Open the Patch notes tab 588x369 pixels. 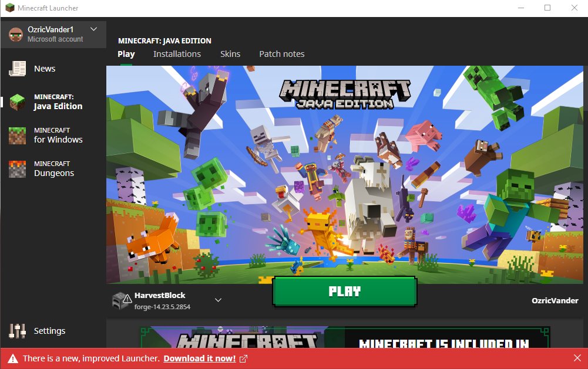click(281, 54)
